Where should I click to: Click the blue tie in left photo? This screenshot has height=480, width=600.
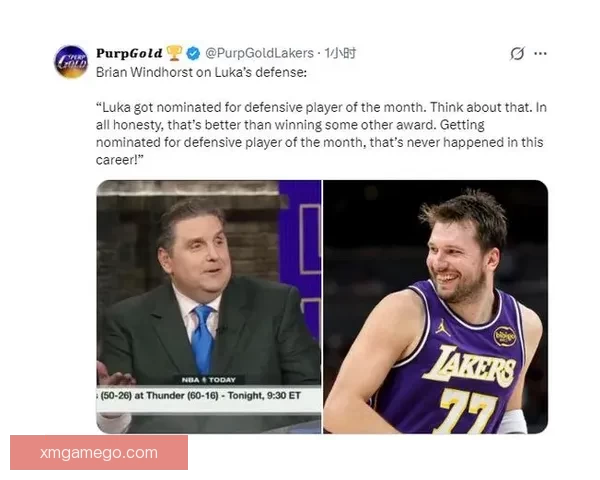tap(202, 338)
